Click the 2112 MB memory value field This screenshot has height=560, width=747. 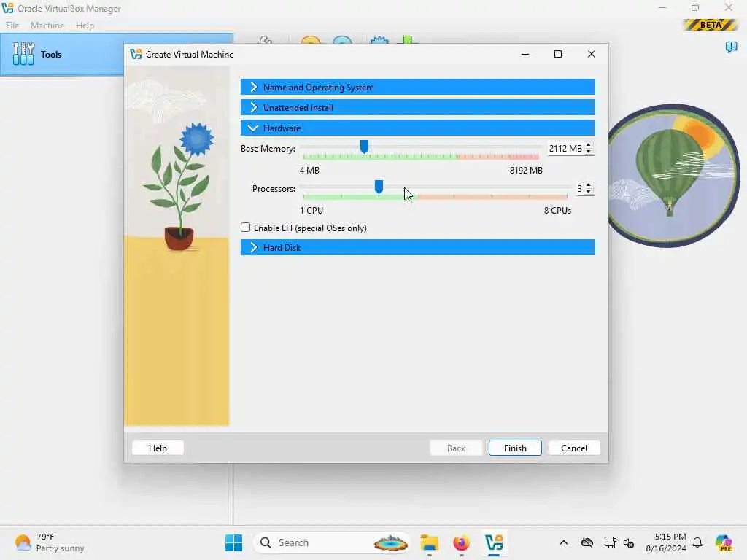565,149
